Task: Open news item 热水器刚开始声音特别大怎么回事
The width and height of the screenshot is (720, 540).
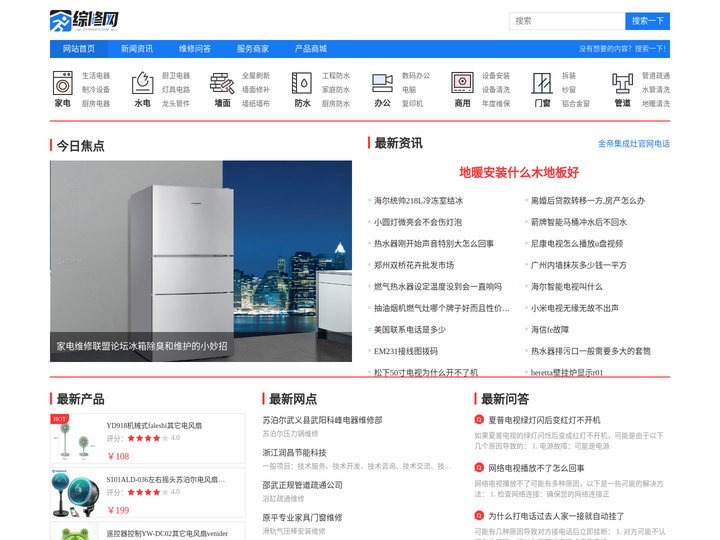Action: [x=434, y=244]
